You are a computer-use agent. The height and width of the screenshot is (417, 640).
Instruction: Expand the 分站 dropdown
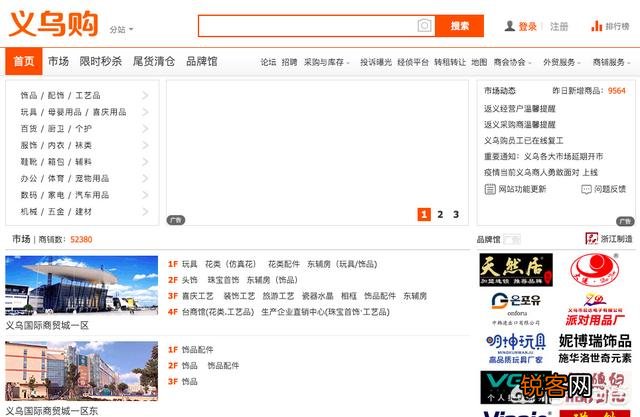[121, 29]
